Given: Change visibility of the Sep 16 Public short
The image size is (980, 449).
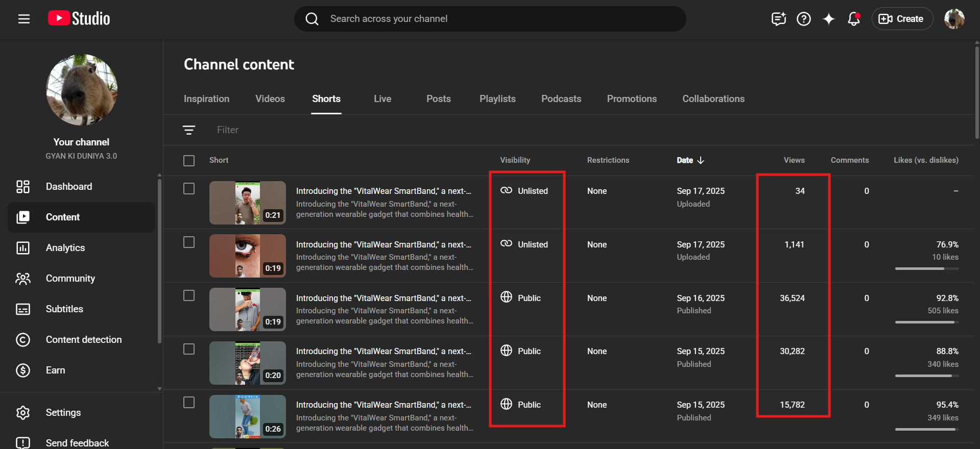Looking at the screenshot, I should click(521, 298).
